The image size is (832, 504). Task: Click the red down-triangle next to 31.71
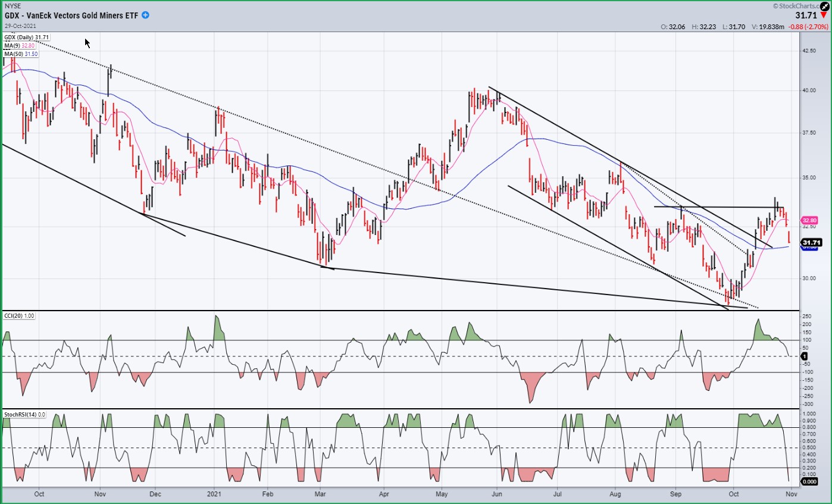coord(823,15)
